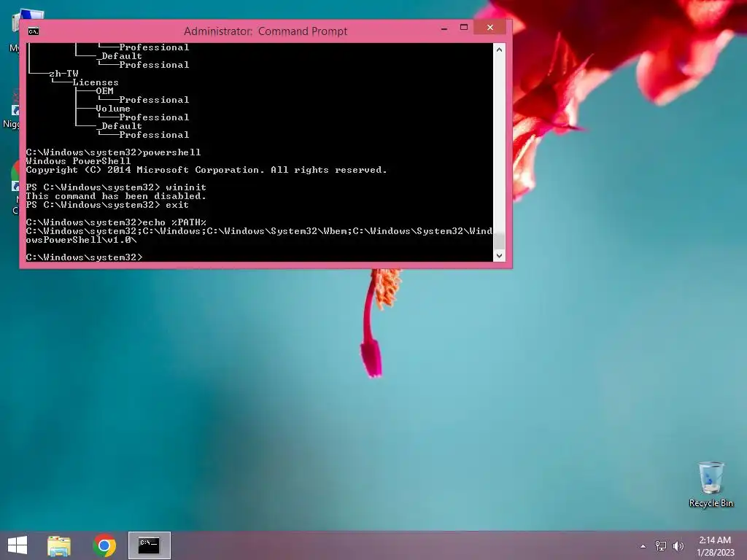Click the 'Volume' tree line

click(113, 109)
